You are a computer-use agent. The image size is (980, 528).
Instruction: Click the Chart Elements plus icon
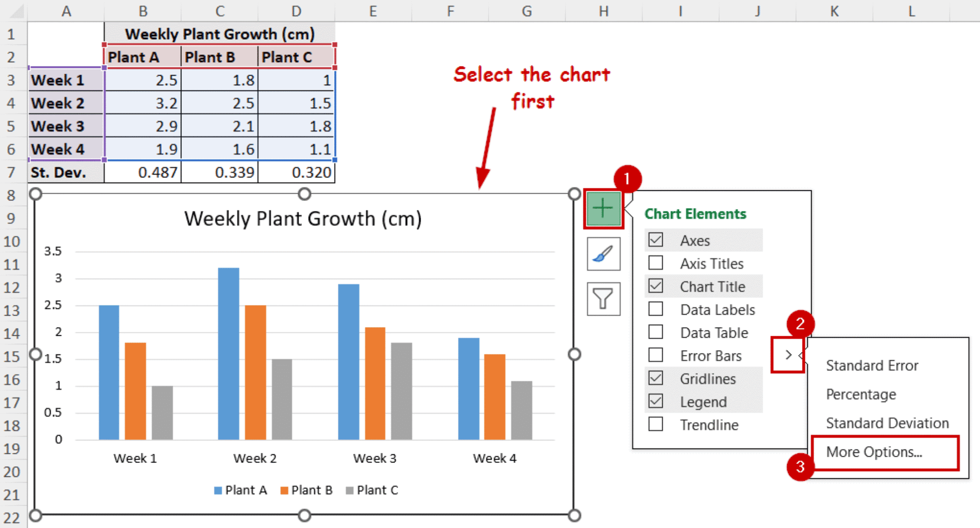(603, 208)
